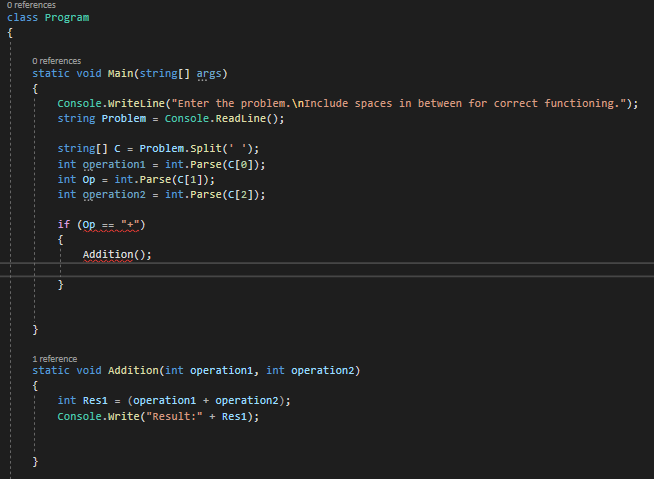Click the Main method name

(120, 73)
